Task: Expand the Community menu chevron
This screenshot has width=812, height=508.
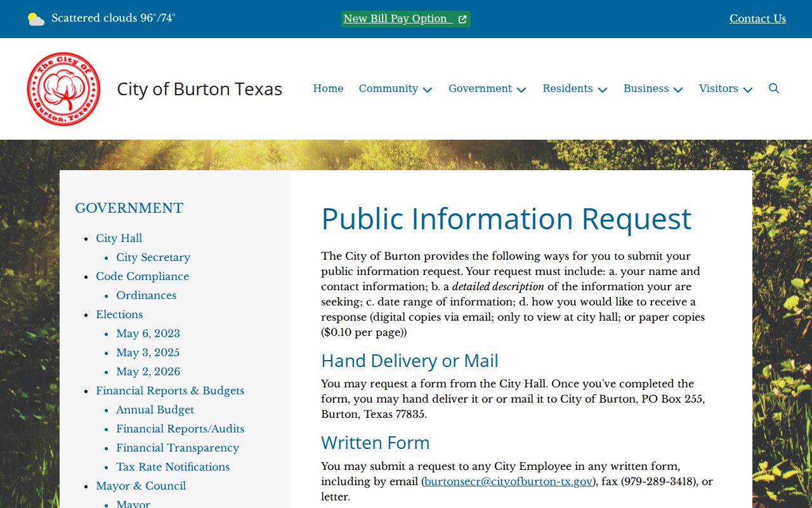Action: coord(428,90)
